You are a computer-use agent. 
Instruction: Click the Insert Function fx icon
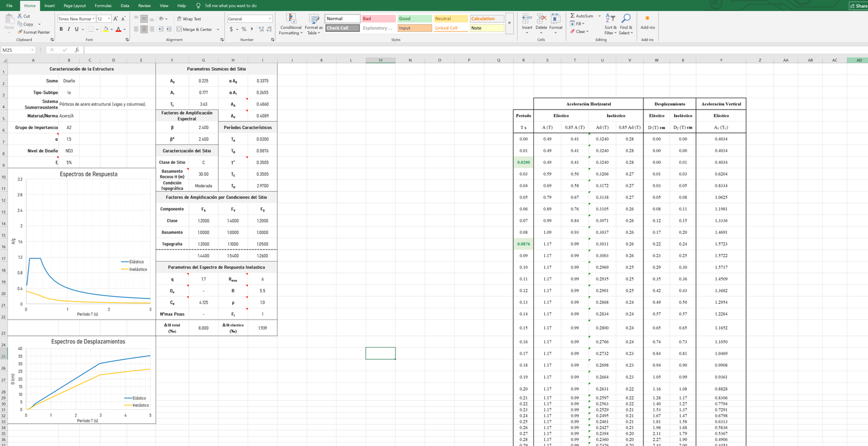76,50
